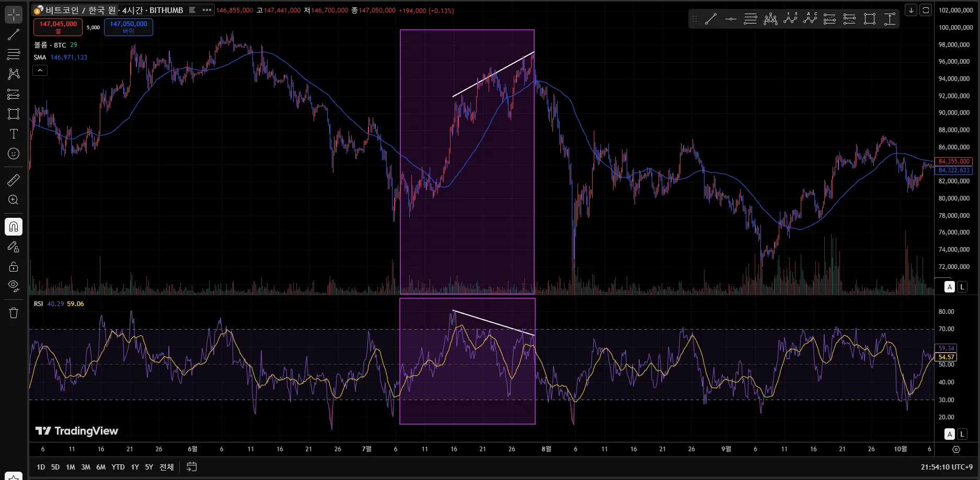The image size is (980, 480).
Task: Click the 8월 label on the time axis
Action: coord(546,449)
